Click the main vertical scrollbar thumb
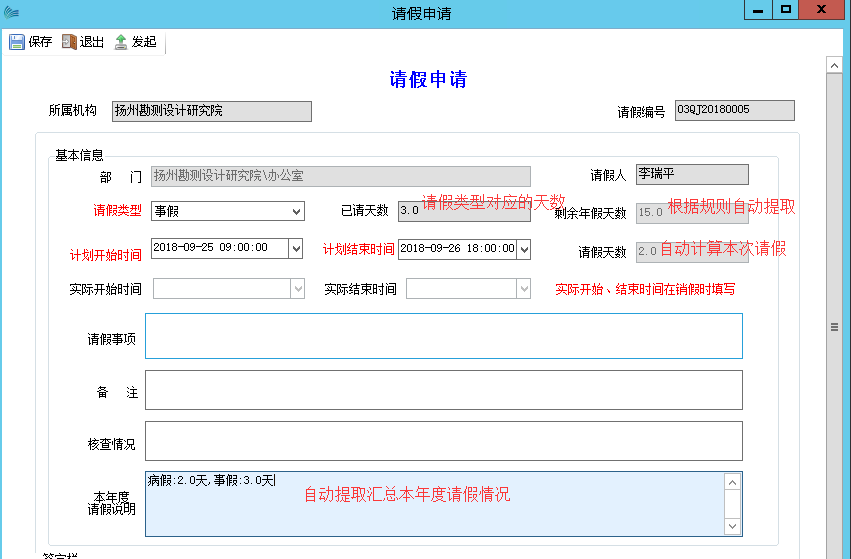 coord(834,327)
